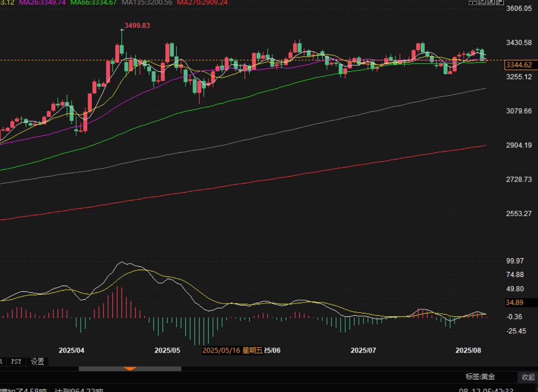Click the MA270 moving average legend label
Screen dimensions: 538x392
point(202,3)
